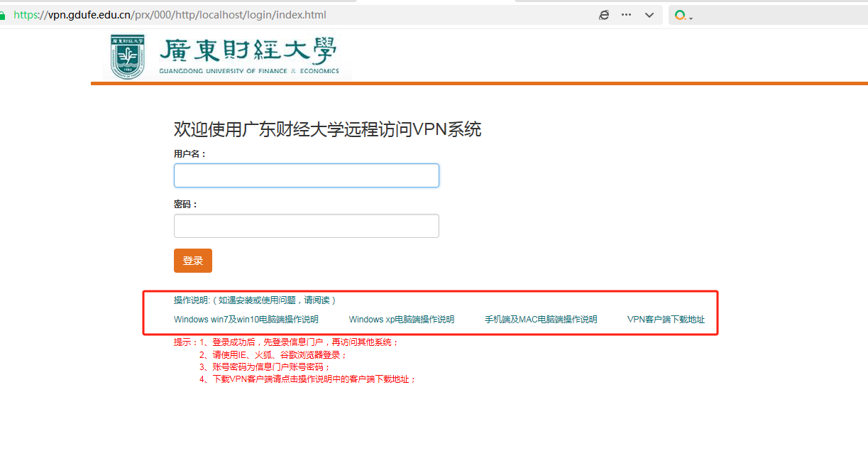Click the 密码 password input field
Screen dimensions: 868x451
[x=306, y=225]
